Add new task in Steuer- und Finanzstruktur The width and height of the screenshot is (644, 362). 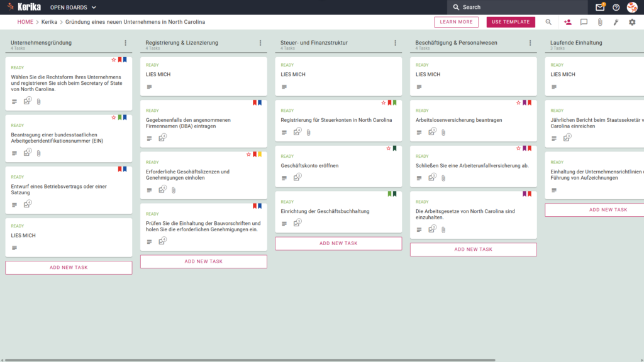point(338,243)
